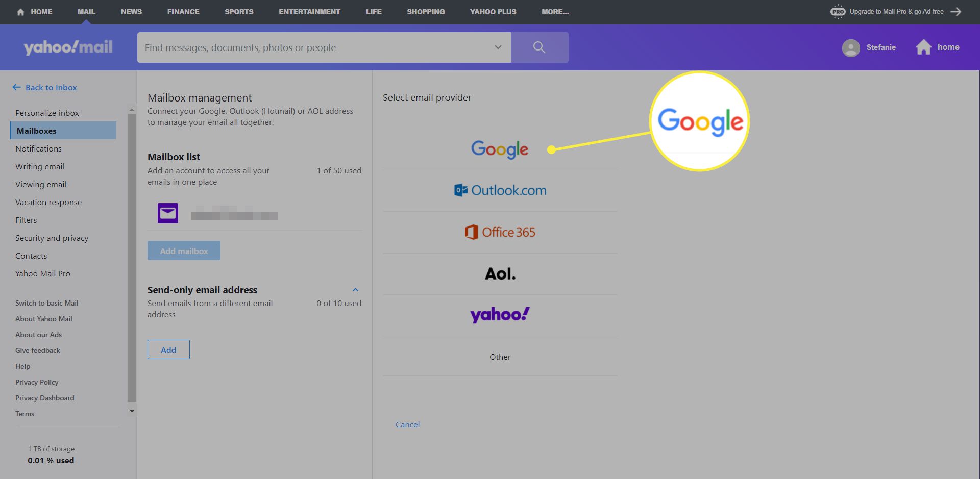
Task: Open the Help link
Action: click(x=22, y=366)
